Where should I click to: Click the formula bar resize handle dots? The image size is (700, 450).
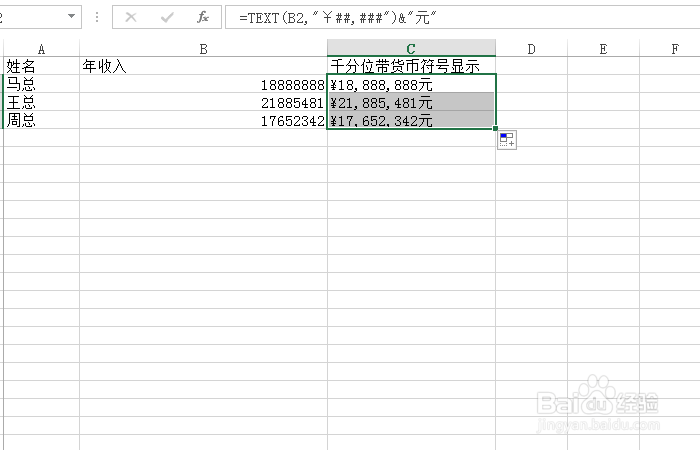97,17
